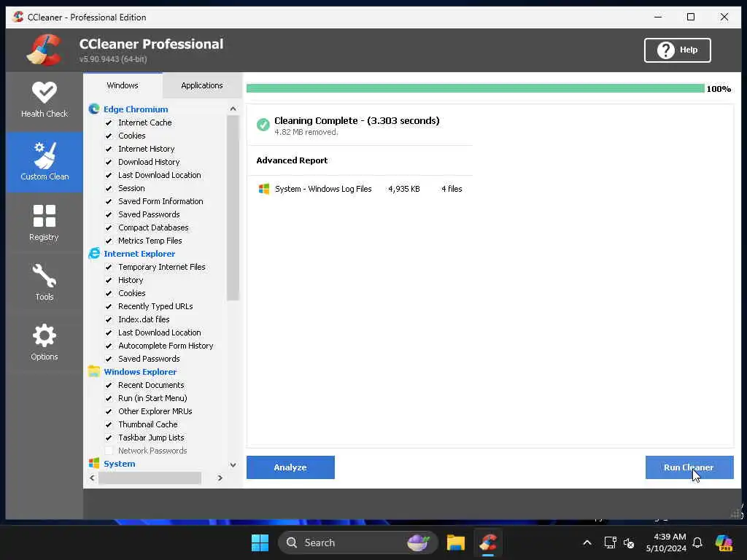Click the Edge Chromium browser icon

[94, 109]
